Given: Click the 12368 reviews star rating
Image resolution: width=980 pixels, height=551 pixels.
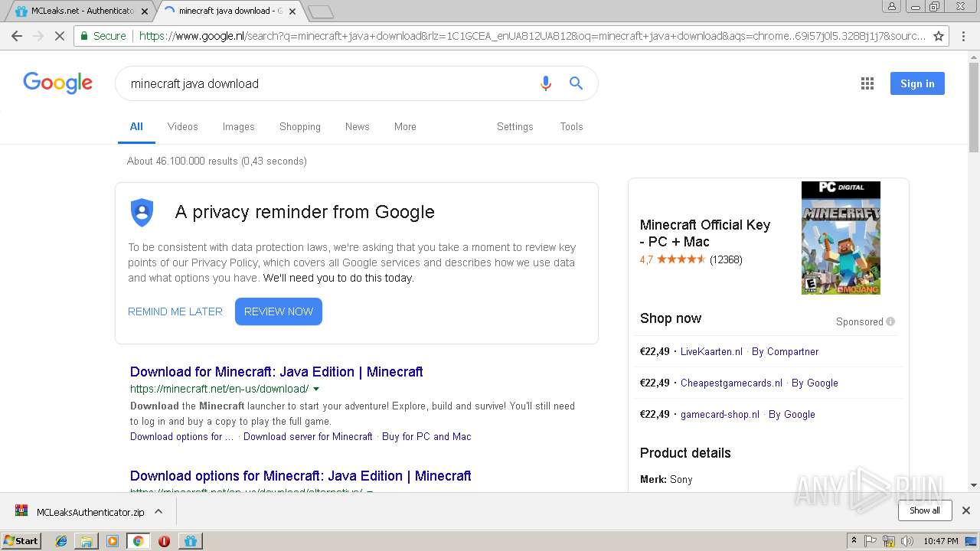Looking at the screenshot, I should [x=691, y=259].
